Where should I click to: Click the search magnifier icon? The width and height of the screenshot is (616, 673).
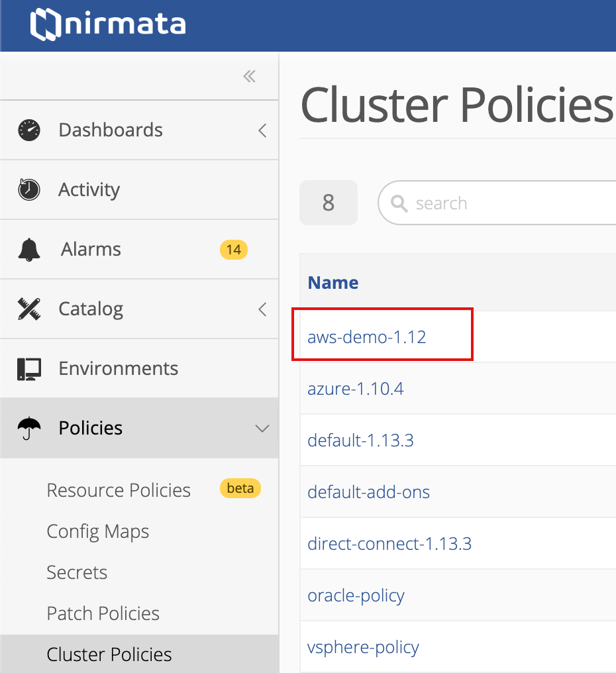[399, 203]
